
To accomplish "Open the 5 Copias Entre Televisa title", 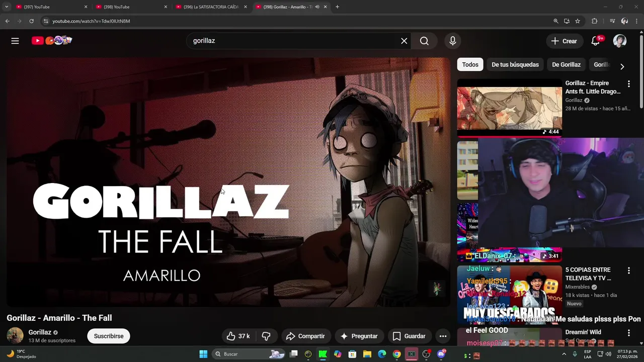I will 588,274.
